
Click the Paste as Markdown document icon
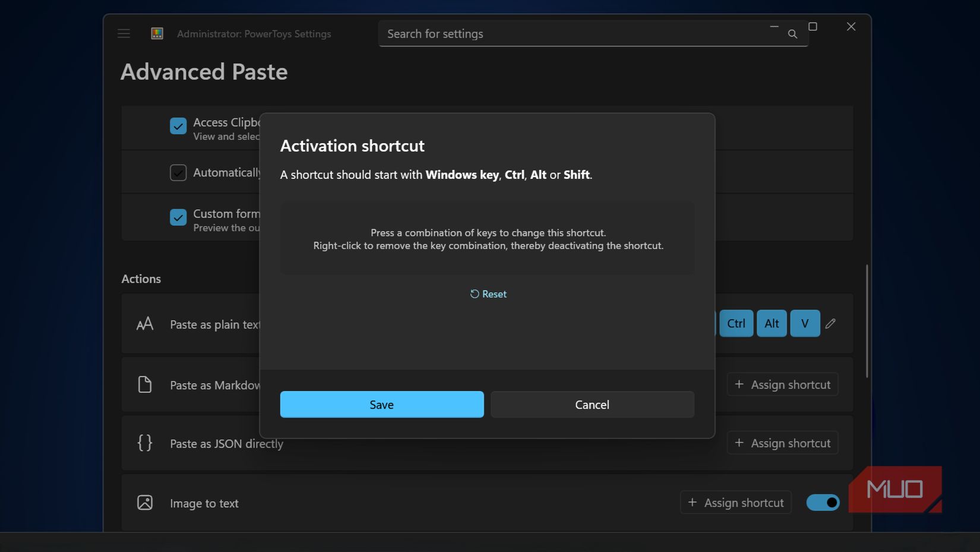point(145,384)
